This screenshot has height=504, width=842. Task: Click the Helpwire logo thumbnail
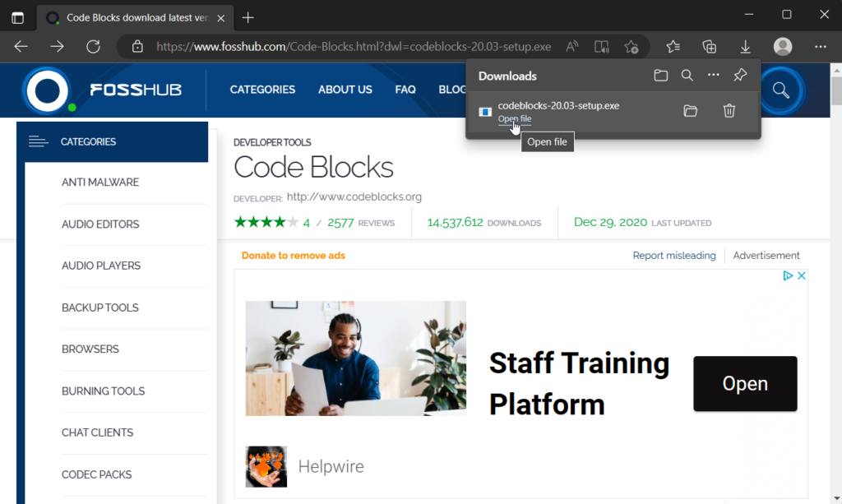tap(266, 467)
